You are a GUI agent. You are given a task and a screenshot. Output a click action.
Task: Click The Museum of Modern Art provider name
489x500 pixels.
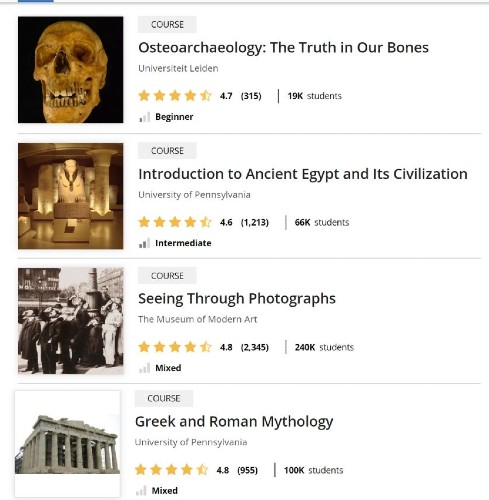[198, 319]
